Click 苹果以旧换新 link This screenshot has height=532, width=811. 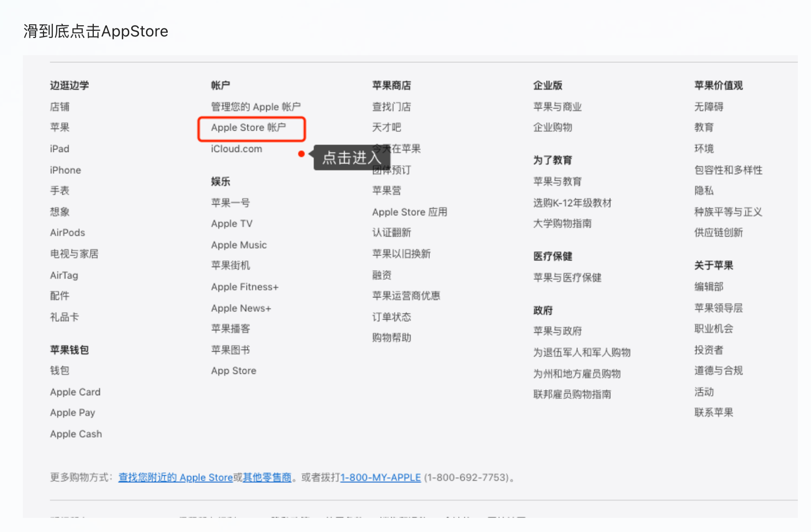pos(401,254)
